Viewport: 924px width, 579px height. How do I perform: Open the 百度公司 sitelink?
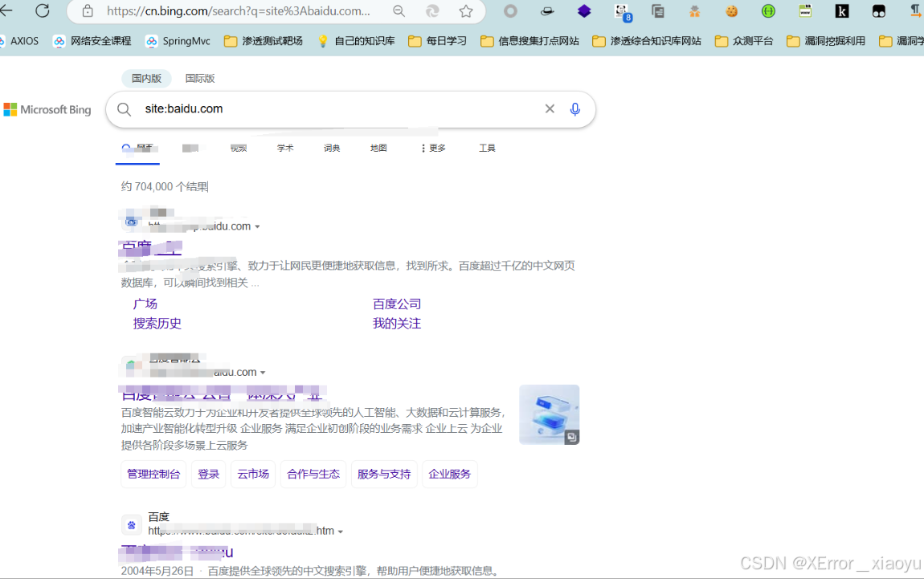click(397, 304)
